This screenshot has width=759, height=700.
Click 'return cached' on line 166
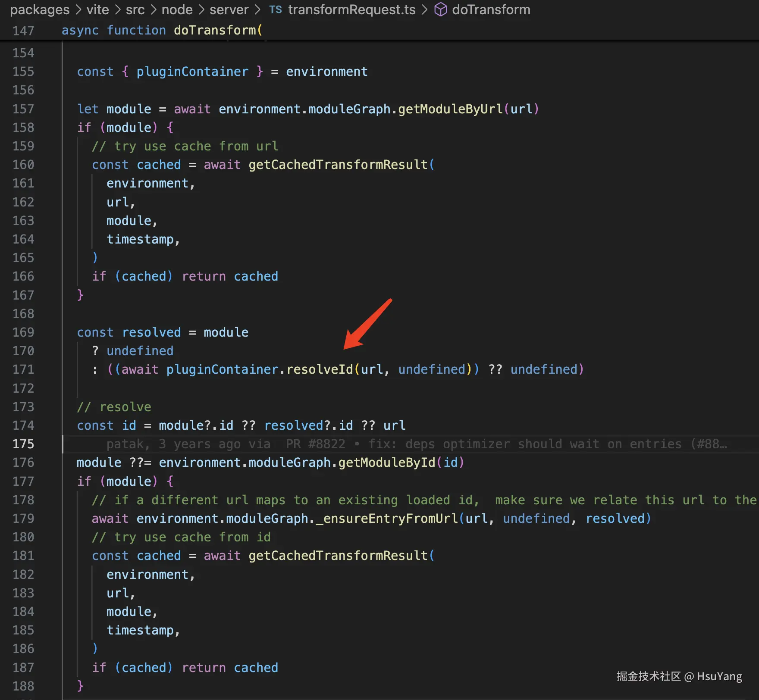[x=230, y=276]
